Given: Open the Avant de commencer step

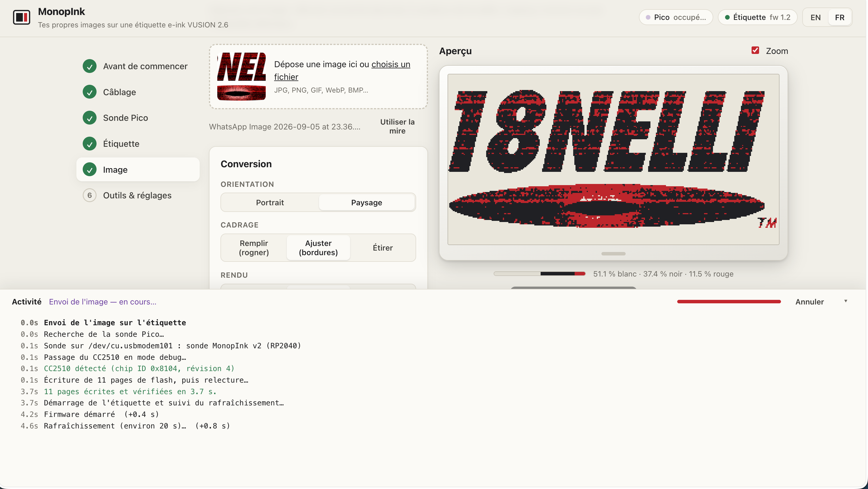Looking at the screenshot, I should [x=138, y=66].
